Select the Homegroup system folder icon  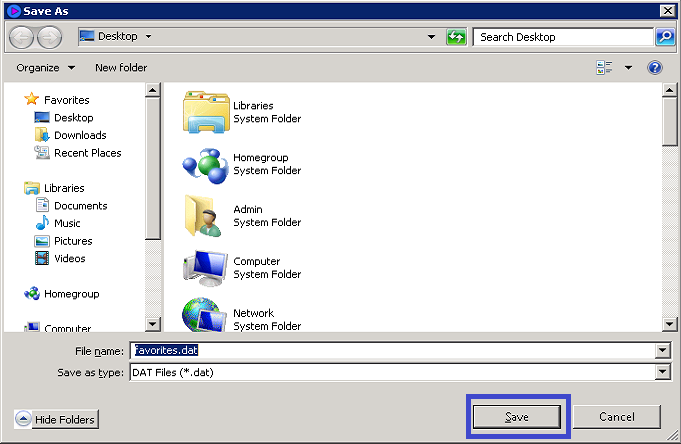[206, 164]
